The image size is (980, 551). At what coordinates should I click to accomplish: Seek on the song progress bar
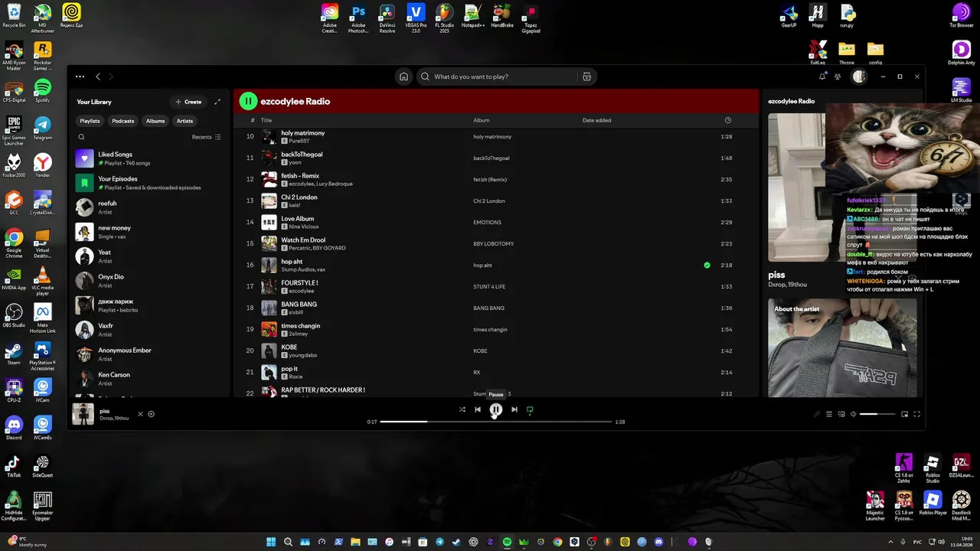click(x=496, y=422)
